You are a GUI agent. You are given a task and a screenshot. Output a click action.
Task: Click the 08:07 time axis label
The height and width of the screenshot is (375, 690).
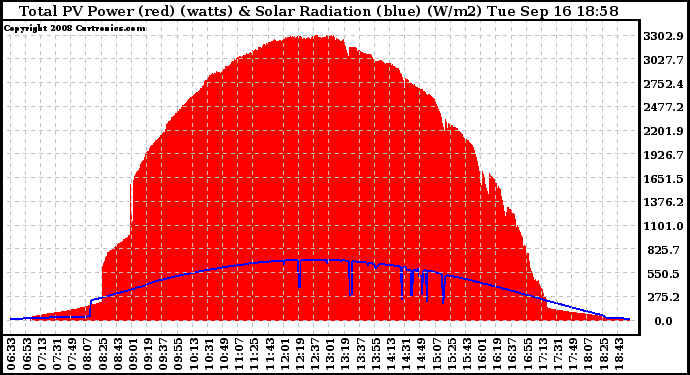(x=87, y=353)
